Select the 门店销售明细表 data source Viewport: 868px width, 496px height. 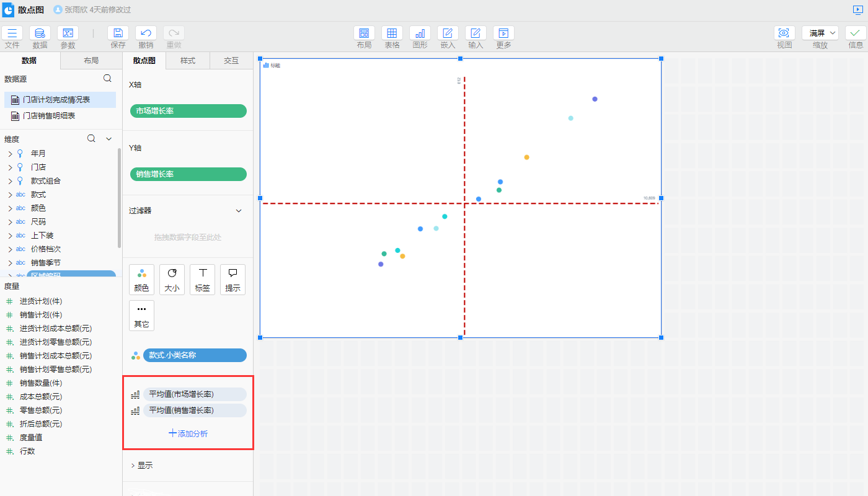(x=49, y=116)
